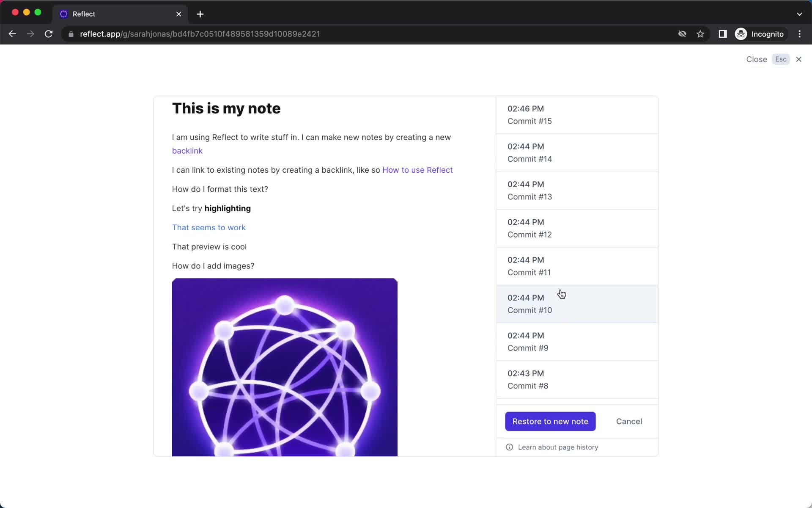Click Cancel to dismiss history panel
This screenshot has width=812, height=508.
click(x=629, y=421)
